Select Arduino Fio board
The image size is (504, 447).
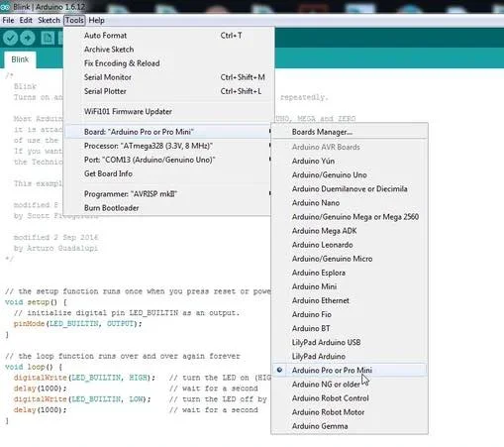(350, 314)
